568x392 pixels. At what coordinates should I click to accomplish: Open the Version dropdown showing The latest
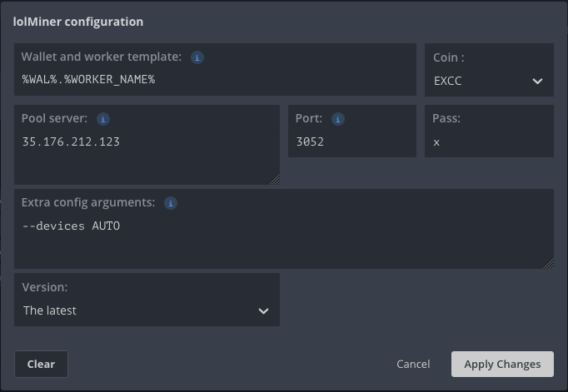click(146, 310)
